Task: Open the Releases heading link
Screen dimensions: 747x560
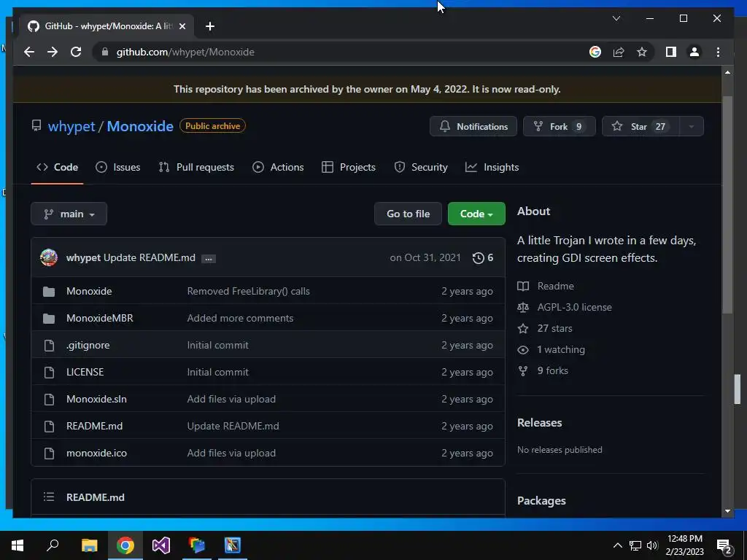Action: click(539, 423)
